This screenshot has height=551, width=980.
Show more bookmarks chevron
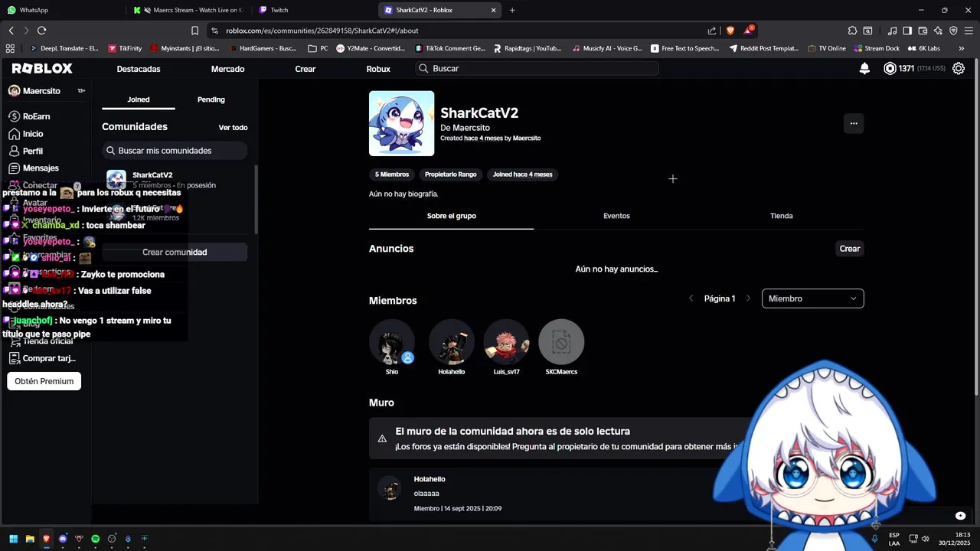coord(962,48)
